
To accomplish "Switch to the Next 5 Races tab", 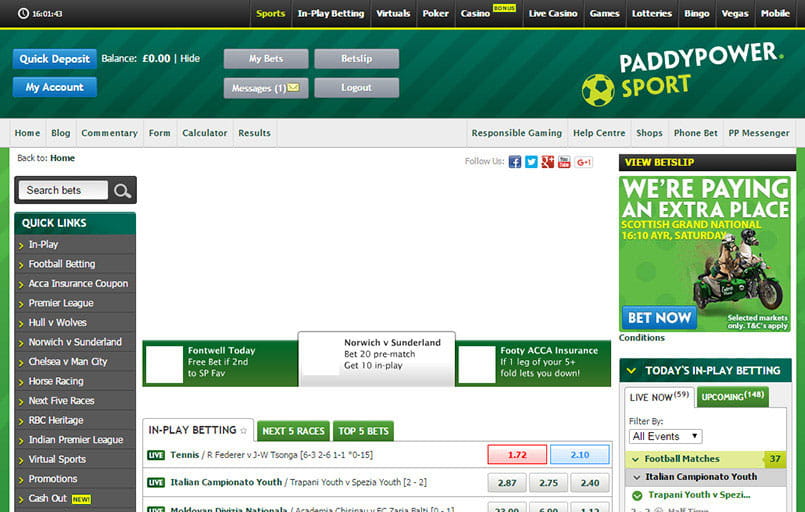I will click(x=293, y=431).
